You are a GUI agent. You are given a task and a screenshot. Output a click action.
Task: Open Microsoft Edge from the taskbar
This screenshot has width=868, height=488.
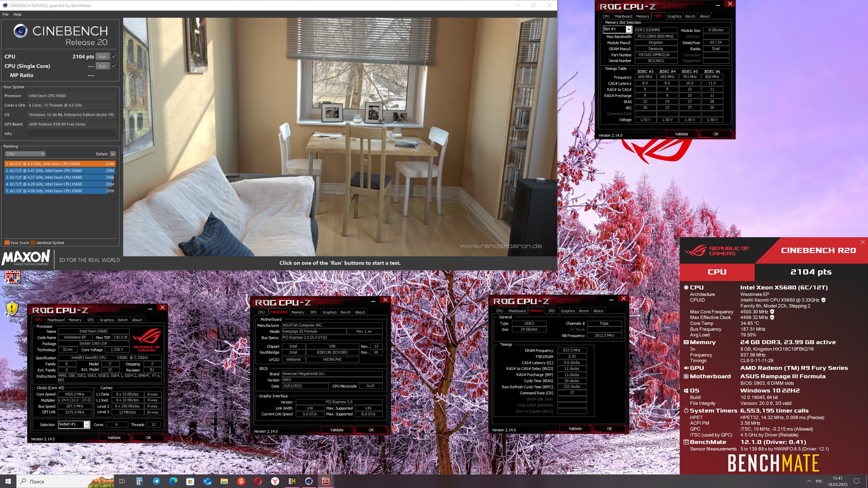pos(173,481)
